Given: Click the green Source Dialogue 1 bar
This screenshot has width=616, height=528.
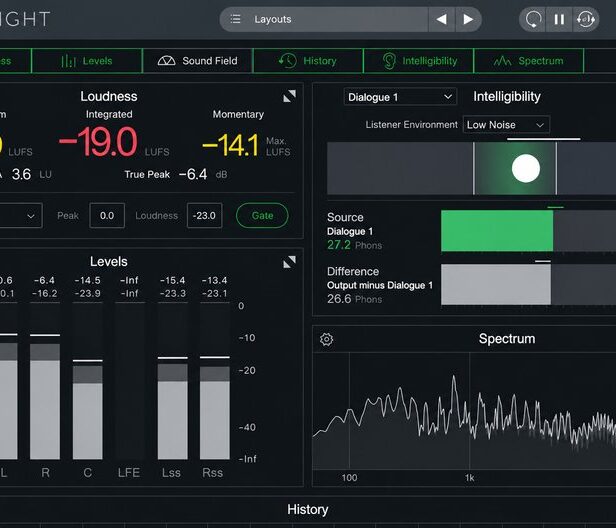Looking at the screenshot, I should click(497, 231).
